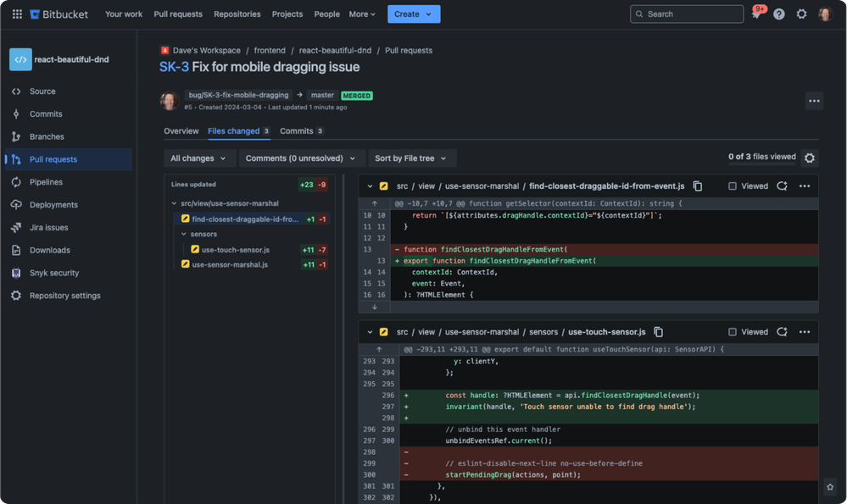Go to Dave's Workspace breadcrumb
The height and width of the screenshot is (504, 847).
click(x=206, y=50)
